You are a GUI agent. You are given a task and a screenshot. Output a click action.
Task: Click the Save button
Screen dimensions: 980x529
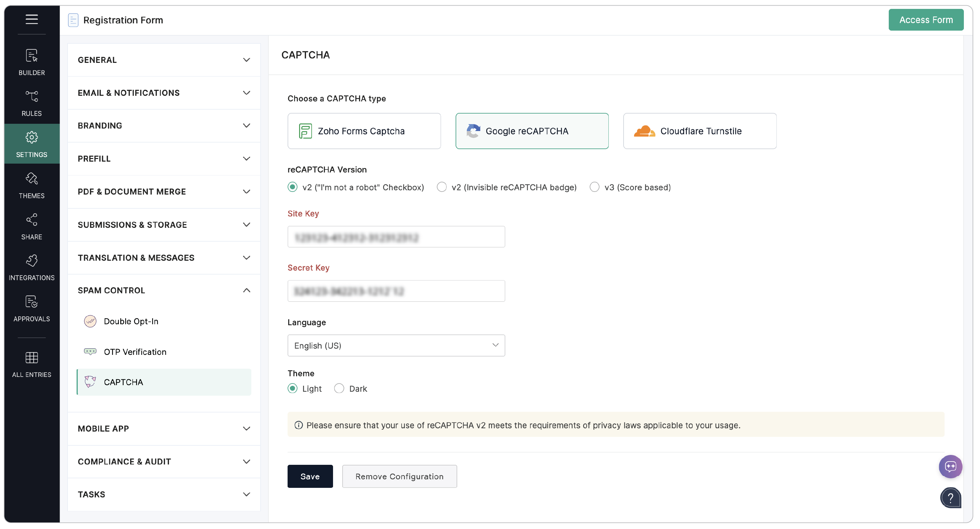pos(310,476)
